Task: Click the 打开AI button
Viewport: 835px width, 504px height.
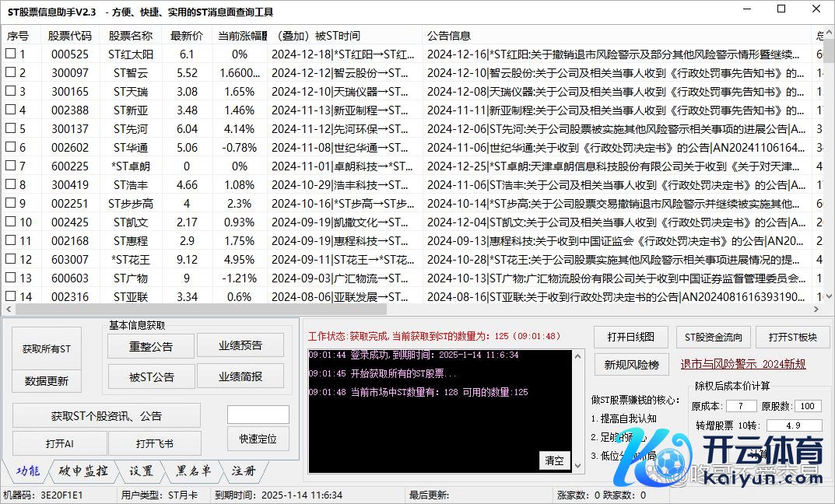Action: click(60, 443)
